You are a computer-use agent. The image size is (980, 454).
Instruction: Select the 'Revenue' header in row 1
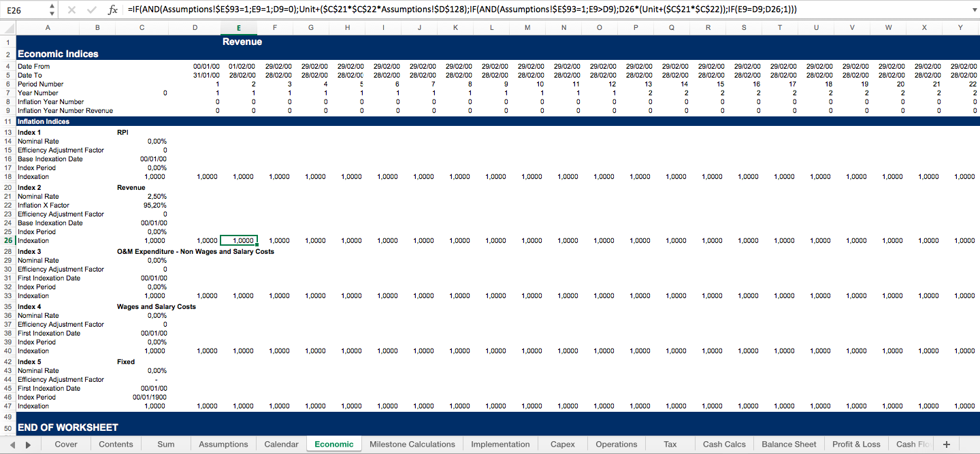(x=242, y=42)
